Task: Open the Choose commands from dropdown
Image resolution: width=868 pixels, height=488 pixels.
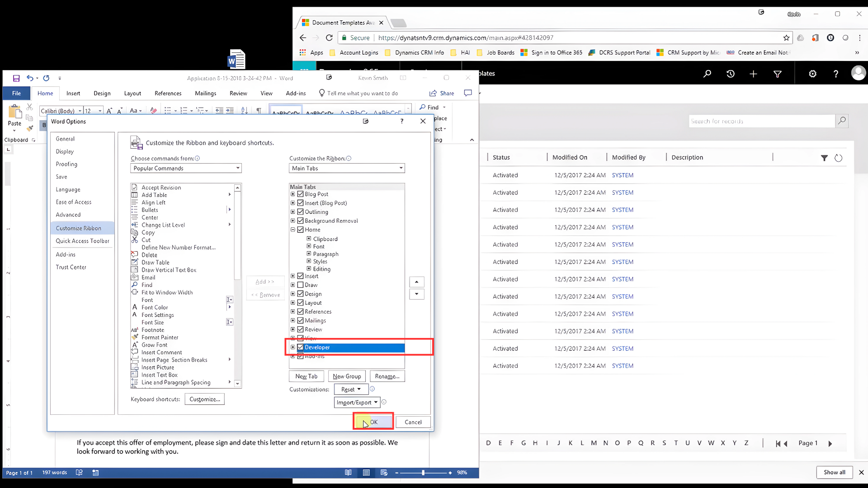Action: 186,168
